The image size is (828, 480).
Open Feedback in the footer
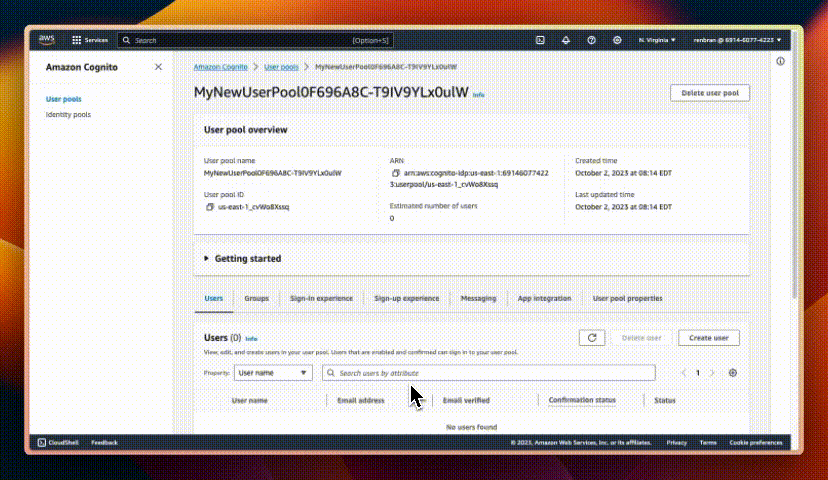(x=104, y=443)
